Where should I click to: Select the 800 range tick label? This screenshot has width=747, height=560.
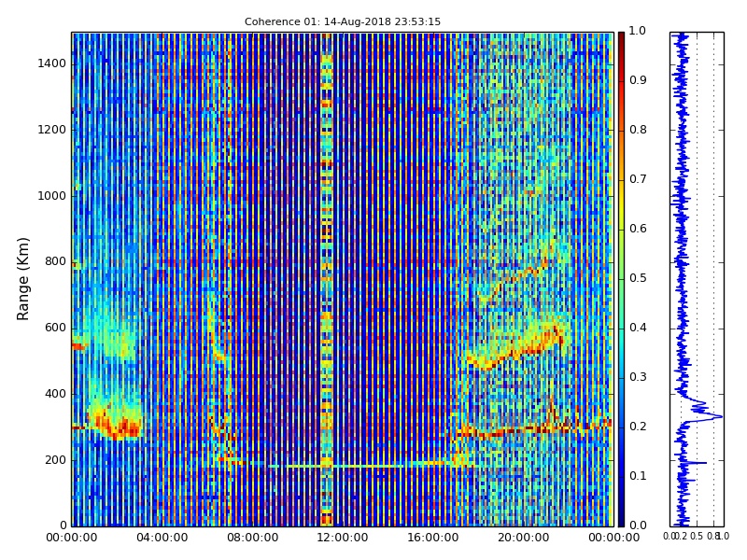coord(56,261)
